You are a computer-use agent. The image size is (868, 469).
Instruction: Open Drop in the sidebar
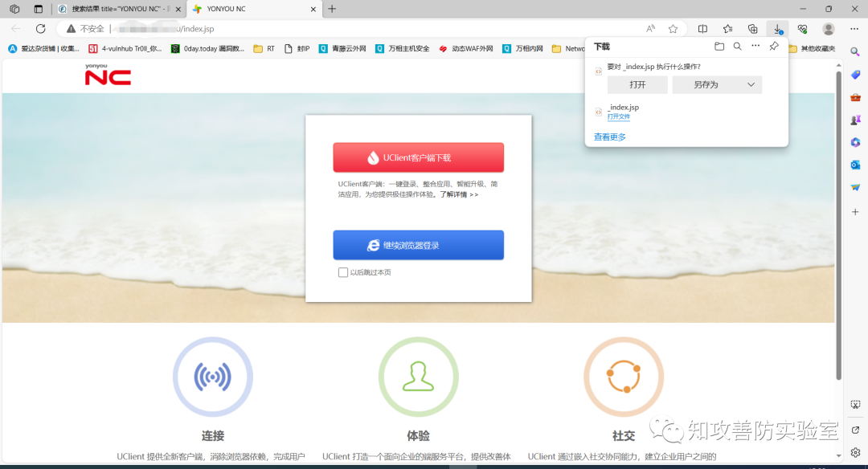pos(855,187)
